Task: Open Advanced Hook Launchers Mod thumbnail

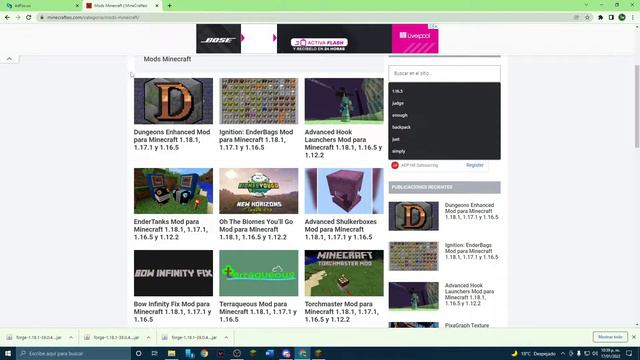Action: pyautogui.click(x=344, y=101)
